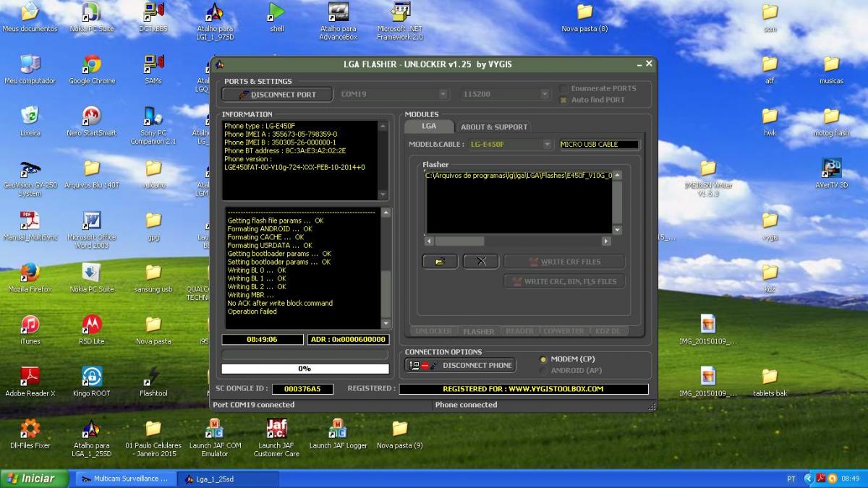Click the PT language indicator in tray
The height and width of the screenshot is (488, 868).
click(x=791, y=479)
